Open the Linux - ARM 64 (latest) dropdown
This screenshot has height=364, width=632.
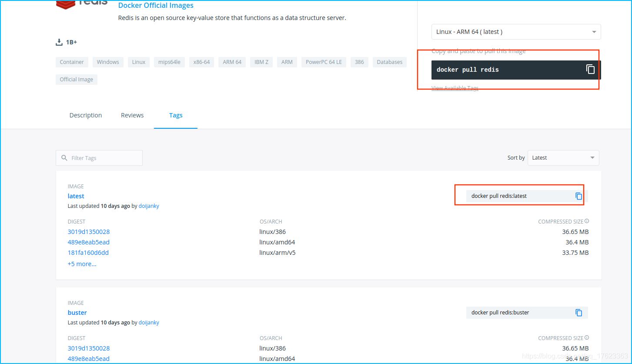tap(516, 32)
